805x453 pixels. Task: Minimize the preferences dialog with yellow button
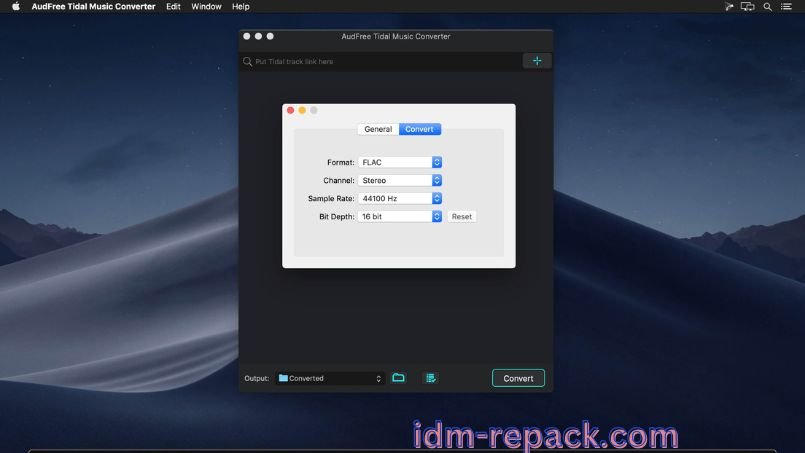click(x=302, y=110)
